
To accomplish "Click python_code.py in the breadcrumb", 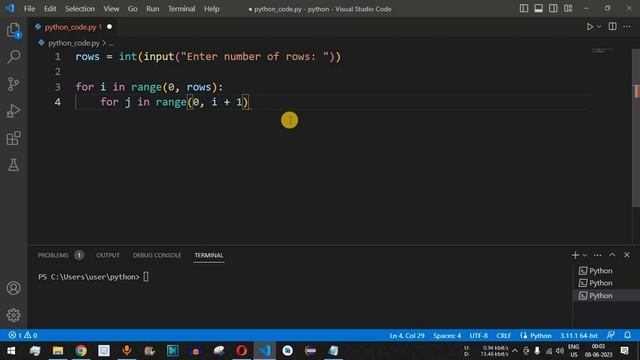I will coord(74,43).
